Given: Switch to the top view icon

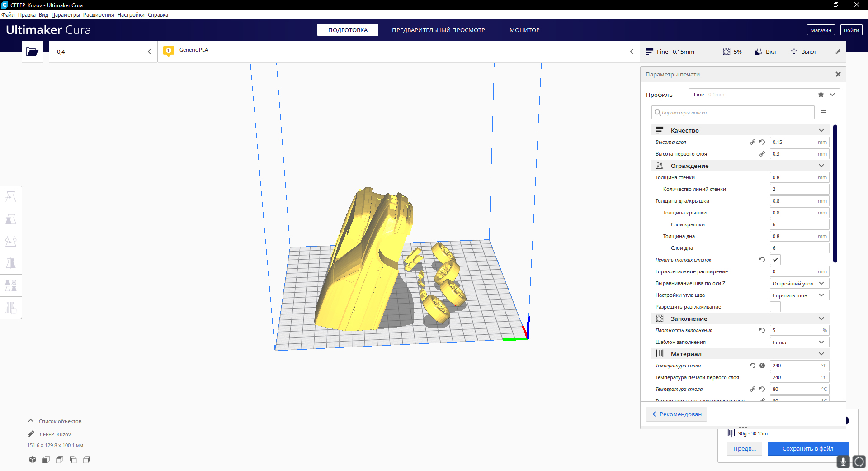Looking at the screenshot, I should (x=60, y=460).
